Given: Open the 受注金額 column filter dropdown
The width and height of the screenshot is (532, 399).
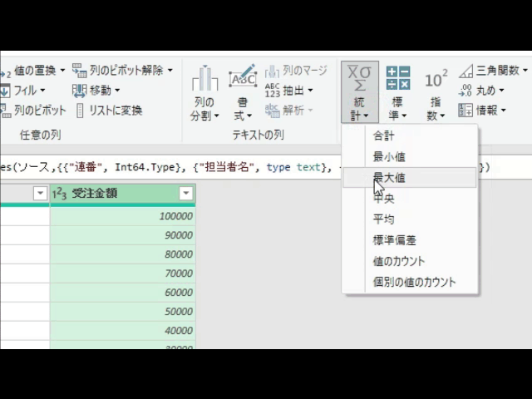Looking at the screenshot, I should [186, 194].
